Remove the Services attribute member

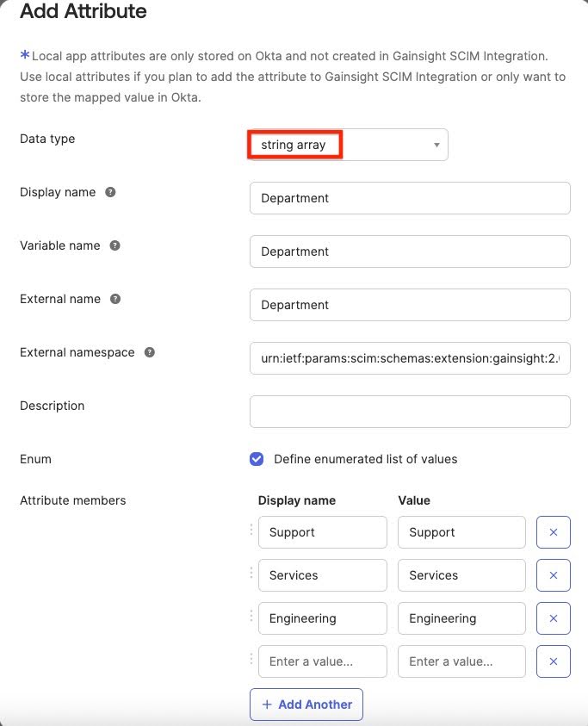coord(553,575)
